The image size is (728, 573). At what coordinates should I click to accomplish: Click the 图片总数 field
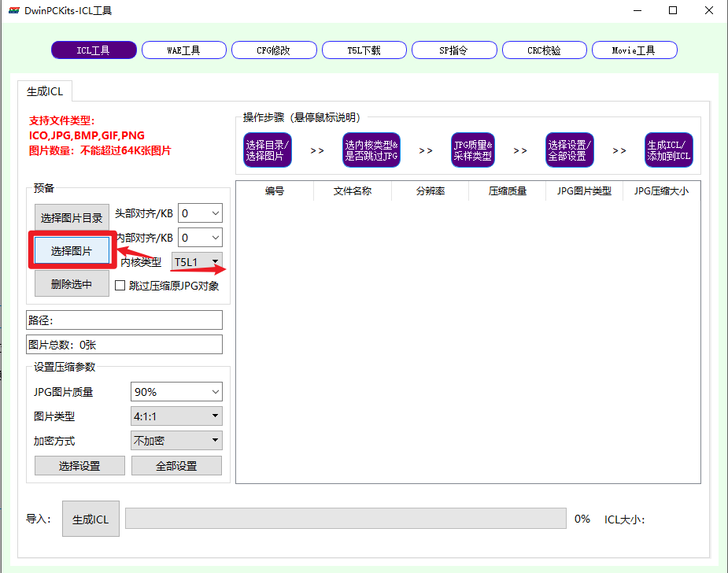tap(124, 345)
